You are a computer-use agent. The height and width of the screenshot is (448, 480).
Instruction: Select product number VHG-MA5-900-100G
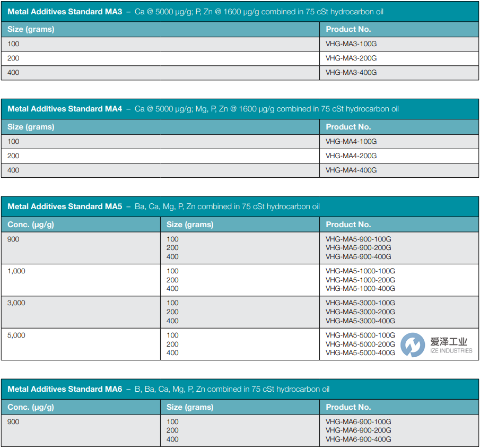pos(358,239)
